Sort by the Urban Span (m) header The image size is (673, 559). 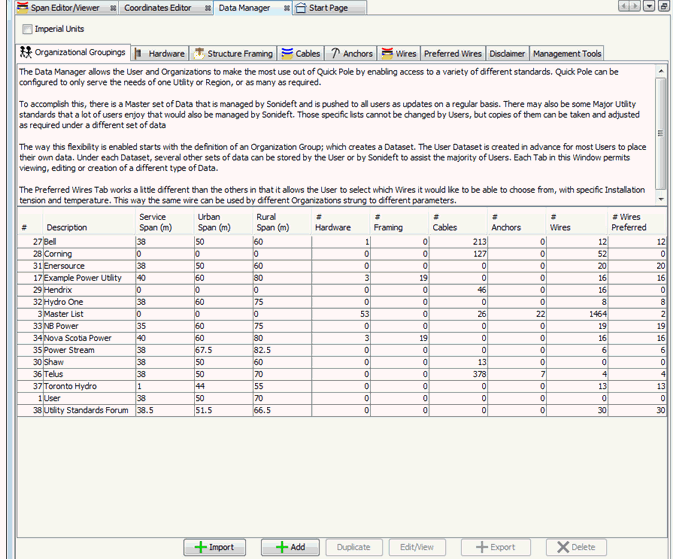click(x=223, y=222)
